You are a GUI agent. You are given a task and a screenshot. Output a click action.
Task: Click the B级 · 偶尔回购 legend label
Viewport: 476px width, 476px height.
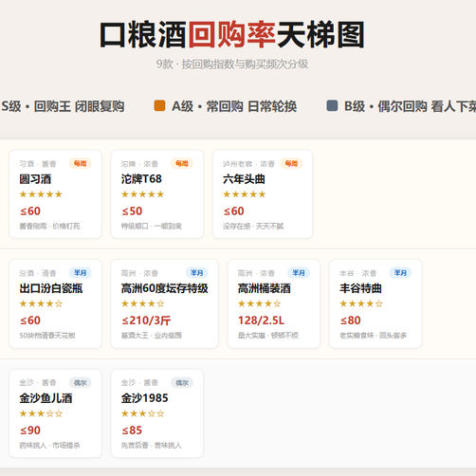(x=410, y=106)
